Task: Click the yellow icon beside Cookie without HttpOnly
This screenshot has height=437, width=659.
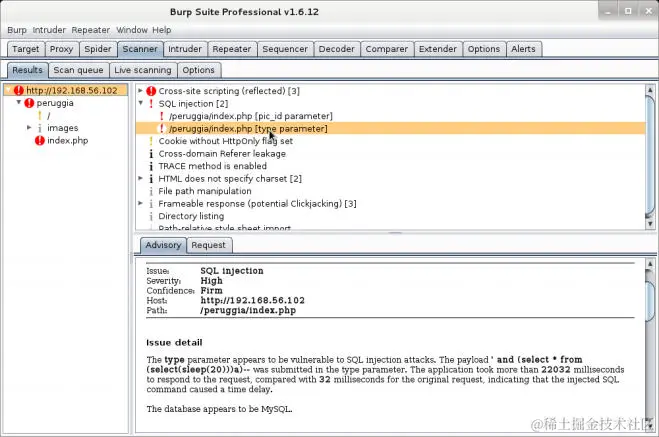Action: point(151,141)
